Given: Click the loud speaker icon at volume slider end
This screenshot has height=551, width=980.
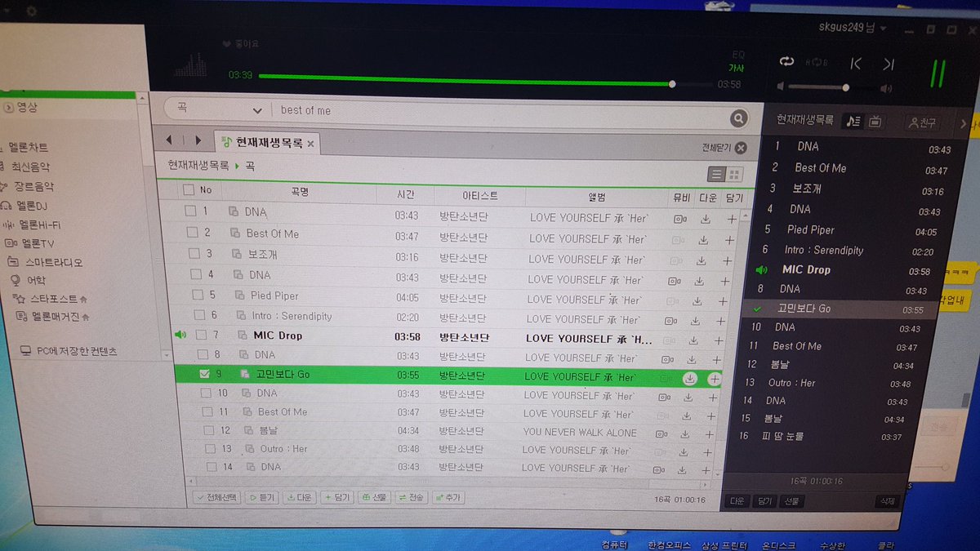Looking at the screenshot, I should click(886, 88).
